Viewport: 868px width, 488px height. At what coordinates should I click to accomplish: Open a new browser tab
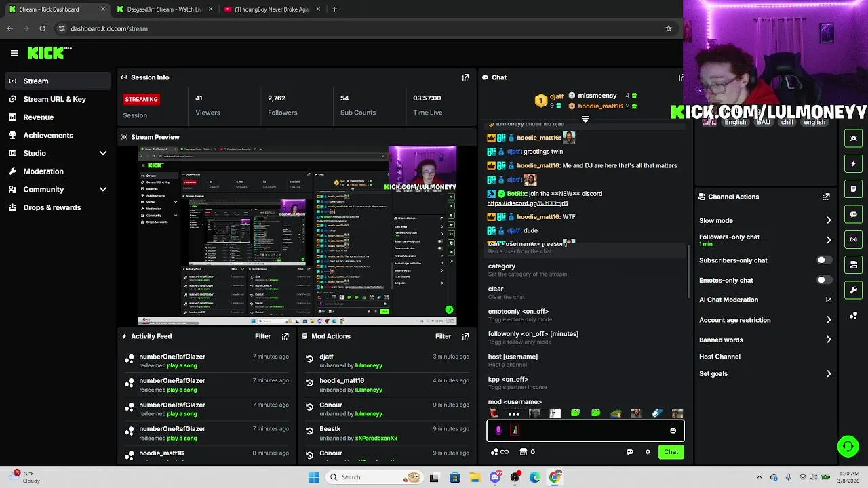[x=334, y=9]
